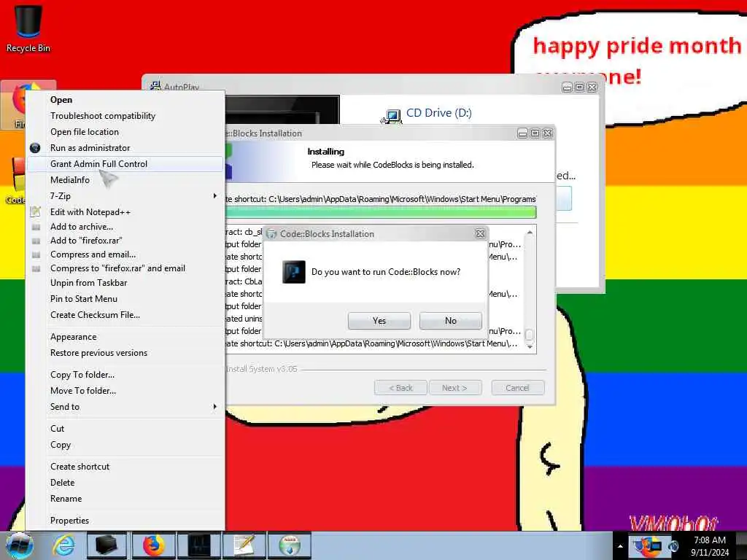Click Yes to run Code::Blocks now
This screenshot has width=747, height=560.
tap(379, 321)
